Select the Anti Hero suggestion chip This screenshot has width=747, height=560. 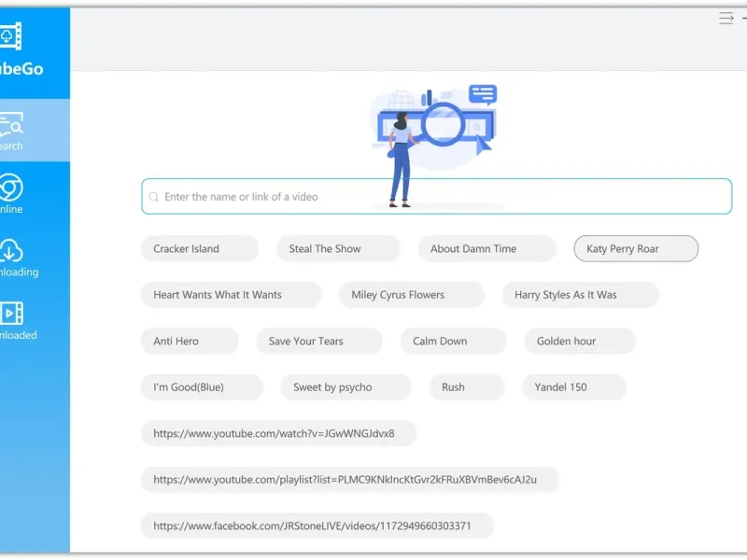point(176,342)
